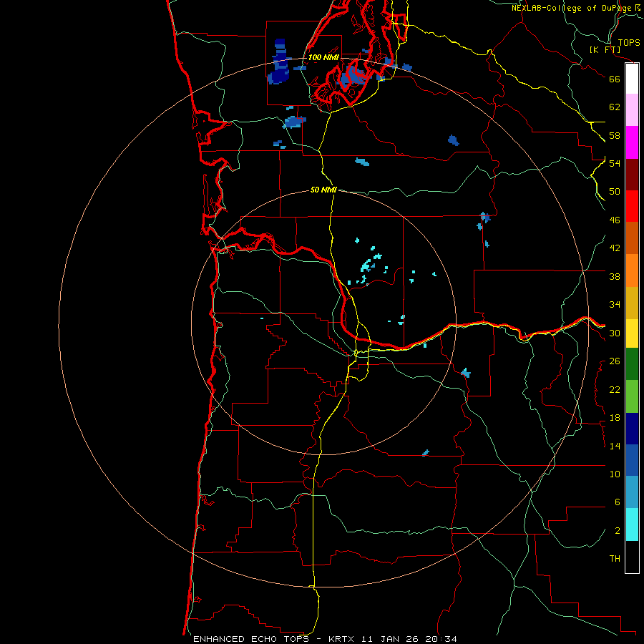Select the light green legend swatch
644x644 pixels.
point(632,396)
